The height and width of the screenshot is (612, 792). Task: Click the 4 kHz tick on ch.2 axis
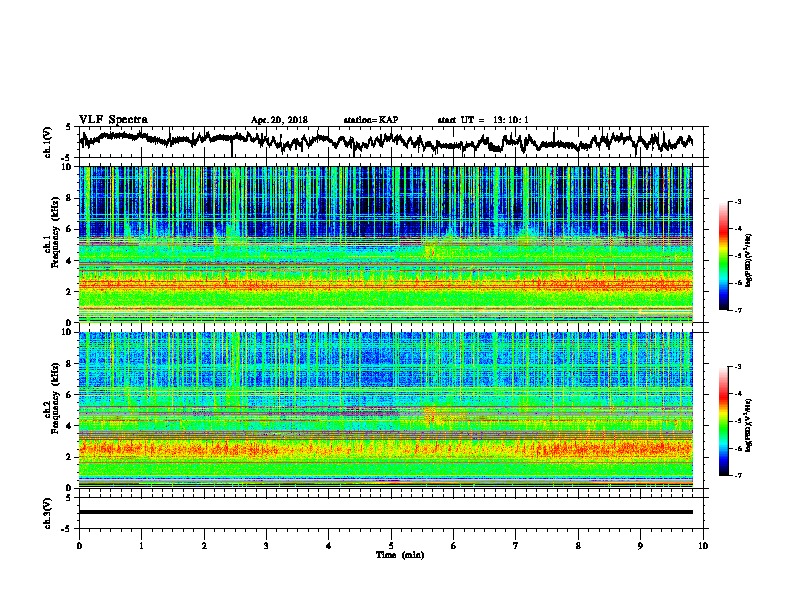(70, 426)
